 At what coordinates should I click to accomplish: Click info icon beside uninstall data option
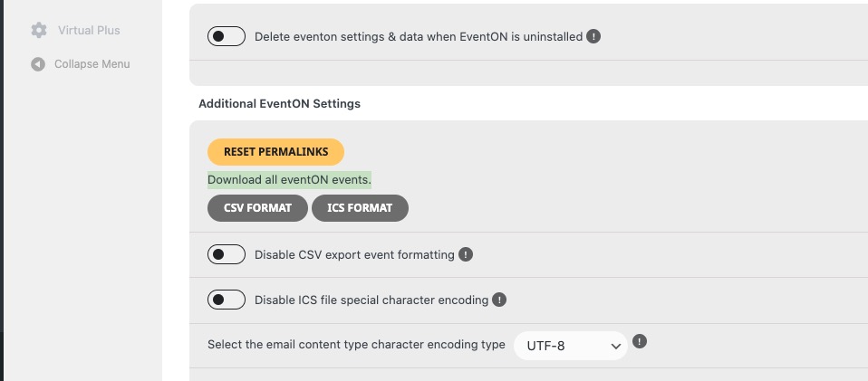coord(593,36)
